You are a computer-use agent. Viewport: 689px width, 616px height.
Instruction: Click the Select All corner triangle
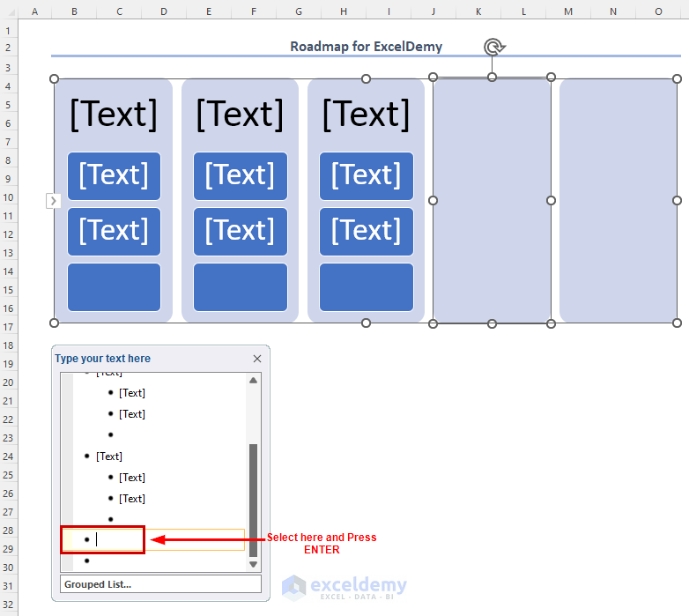pyautogui.click(x=11, y=12)
